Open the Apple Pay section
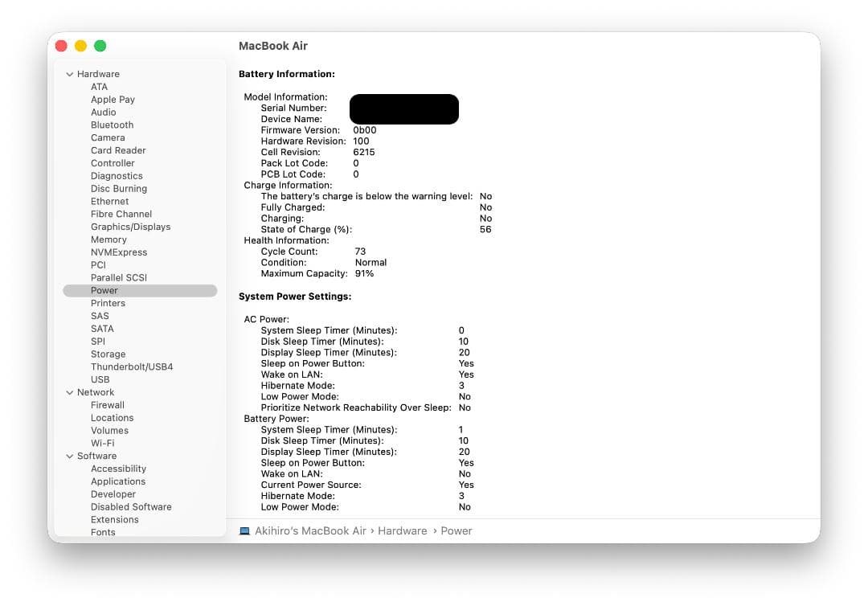This screenshot has width=868, height=606. (x=113, y=99)
